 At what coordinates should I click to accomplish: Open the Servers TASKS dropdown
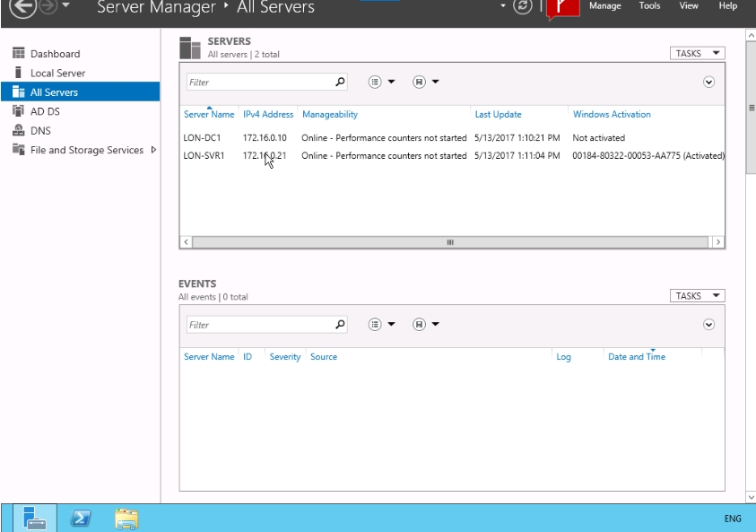pos(697,53)
